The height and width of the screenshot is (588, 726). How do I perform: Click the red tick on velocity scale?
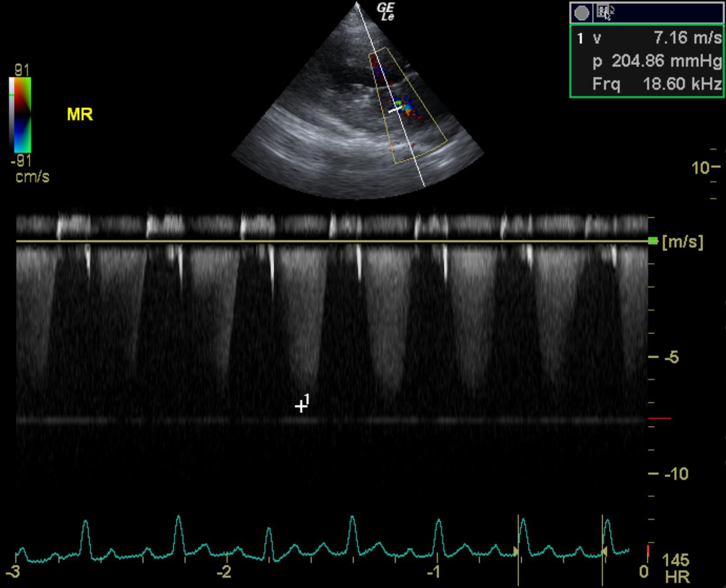click(x=660, y=418)
